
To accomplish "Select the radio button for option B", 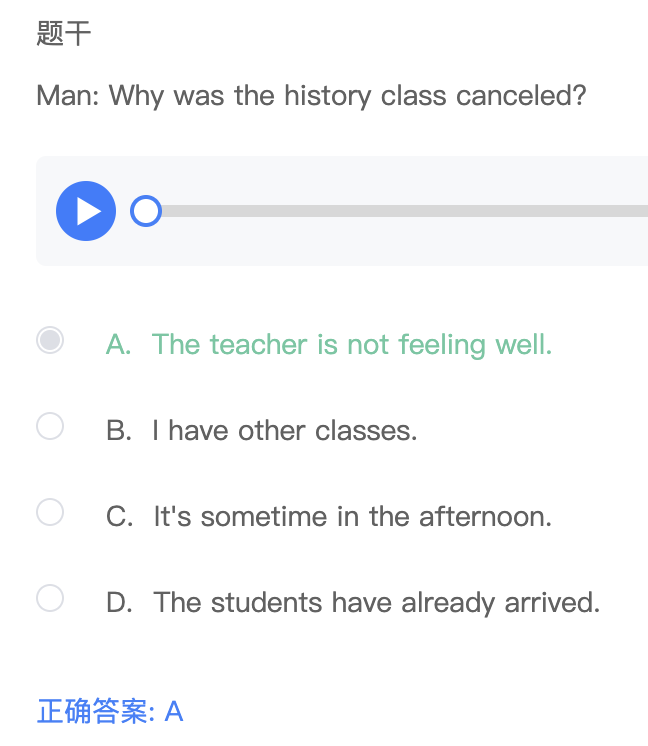I will click(x=50, y=427).
